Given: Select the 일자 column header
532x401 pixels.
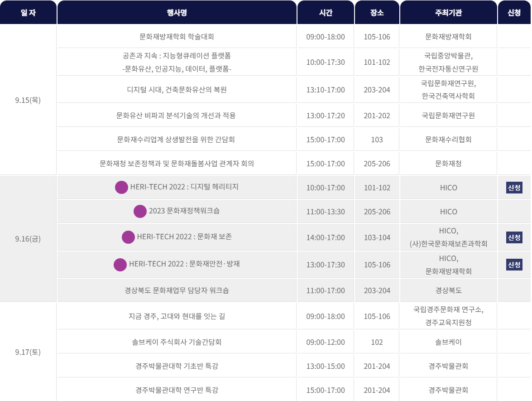Looking at the screenshot, I should pyautogui.click(x=28, y=13).
